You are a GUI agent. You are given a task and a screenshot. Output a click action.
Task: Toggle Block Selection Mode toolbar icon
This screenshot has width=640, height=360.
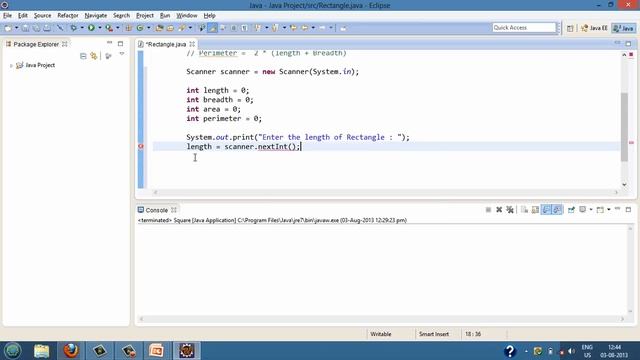[x=233, y=28]
